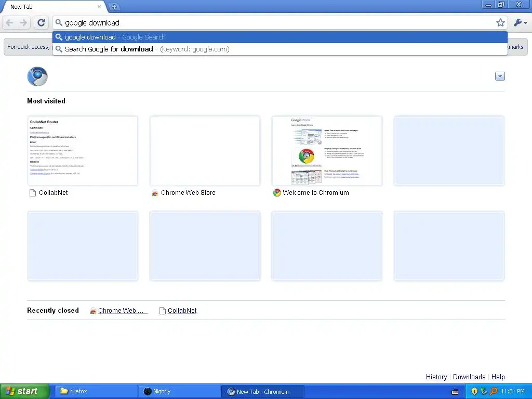Image resolution: width=532 pixels, height=399 pixels.
Task: Expand the page options dropdown arrow
Action: click(x=500, y=76)
